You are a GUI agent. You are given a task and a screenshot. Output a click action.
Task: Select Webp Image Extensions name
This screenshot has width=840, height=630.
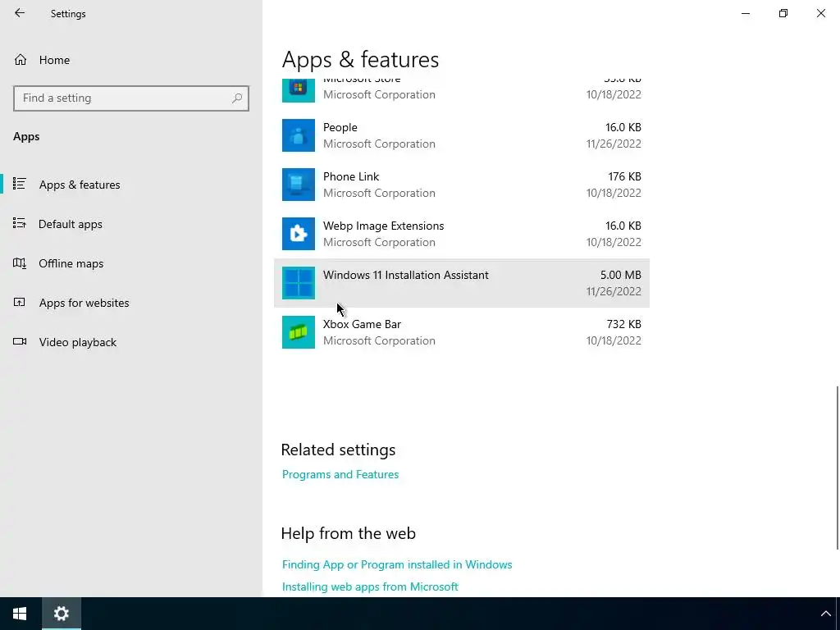(384, 226)
